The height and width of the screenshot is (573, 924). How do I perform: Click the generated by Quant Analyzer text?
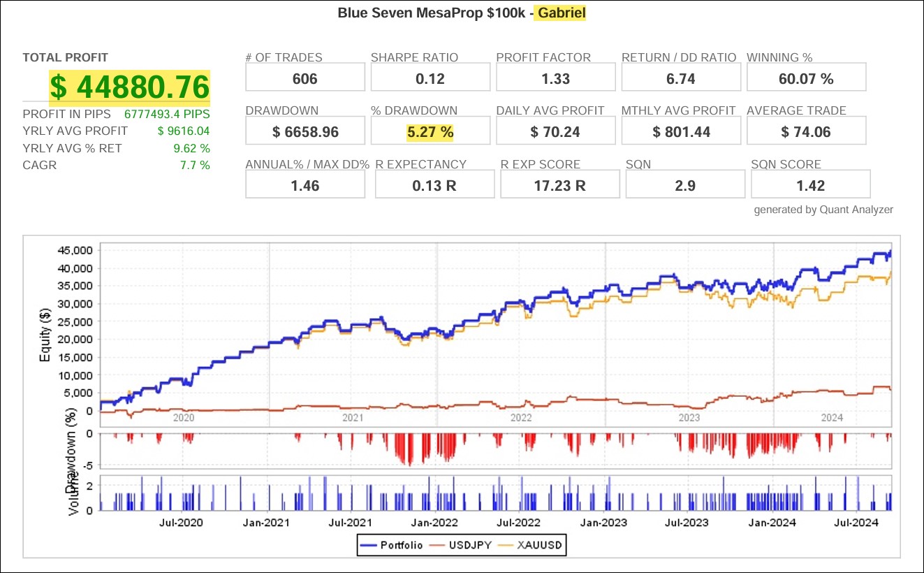click(823, 210)
